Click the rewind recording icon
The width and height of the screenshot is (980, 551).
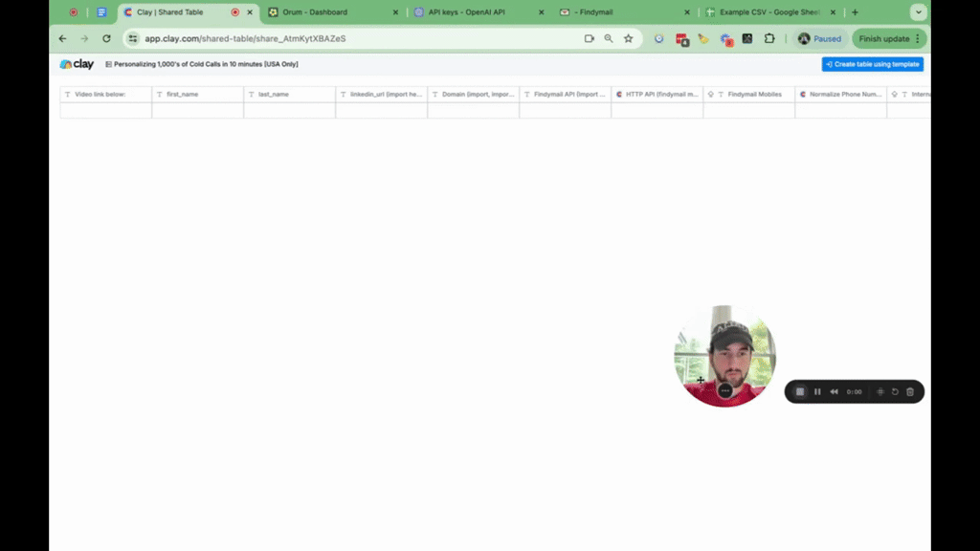pyautogui.click(x=834, y=391)
